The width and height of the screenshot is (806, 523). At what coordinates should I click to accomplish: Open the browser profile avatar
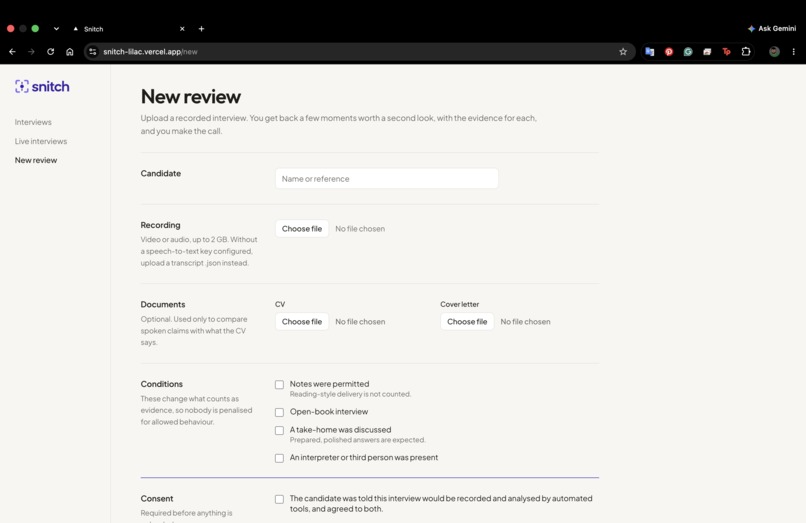(x=774, y=51)
